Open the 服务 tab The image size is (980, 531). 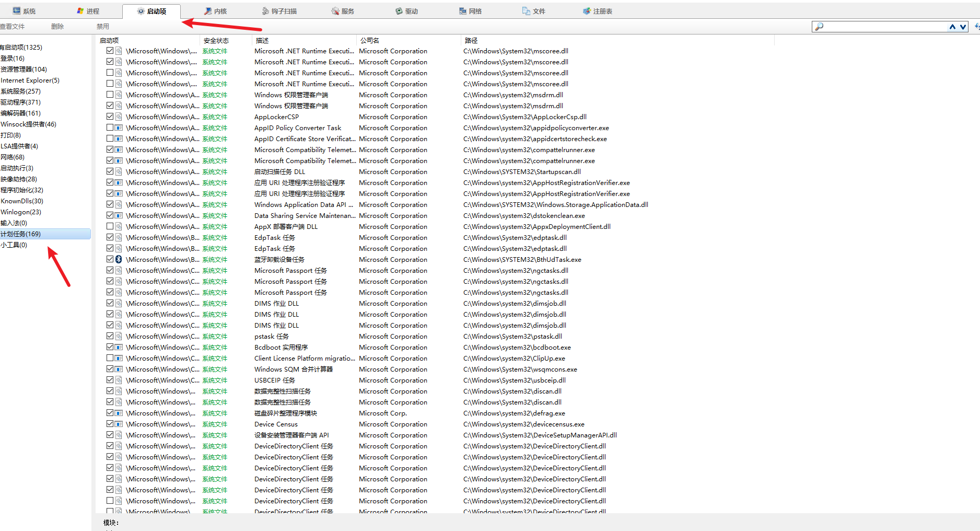click(343, 11)
